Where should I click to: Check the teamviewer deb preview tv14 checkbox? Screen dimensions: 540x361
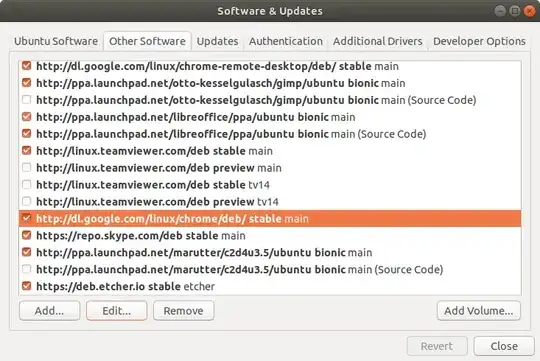point(27,201)
